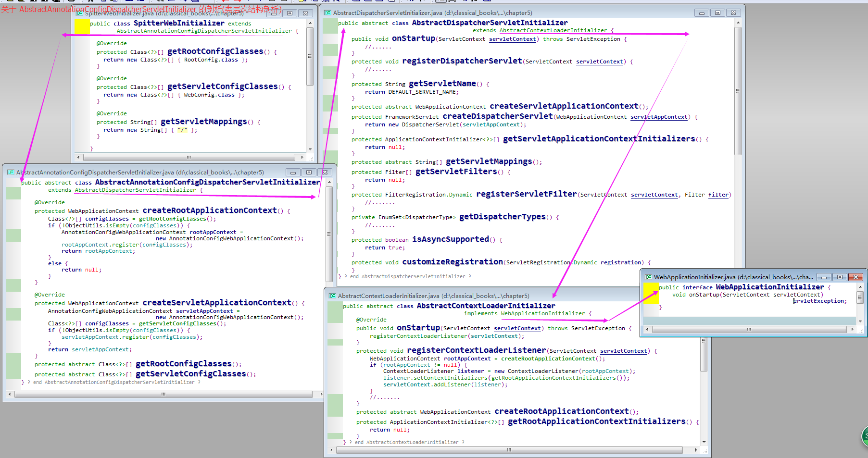
Task: Click underlined servletContext parameter in registerContextLoaderListener
Action: [x=624, y=351]
